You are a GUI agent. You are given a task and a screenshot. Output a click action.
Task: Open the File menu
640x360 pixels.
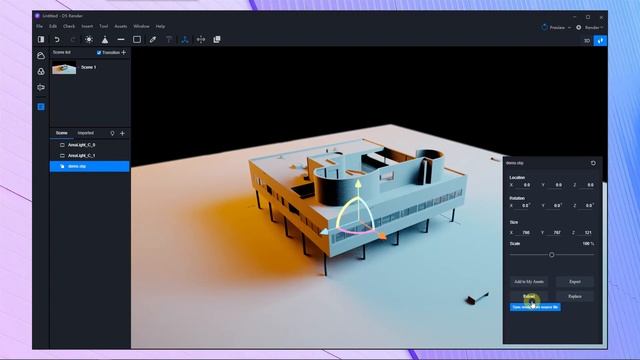[x=39, y=26]
